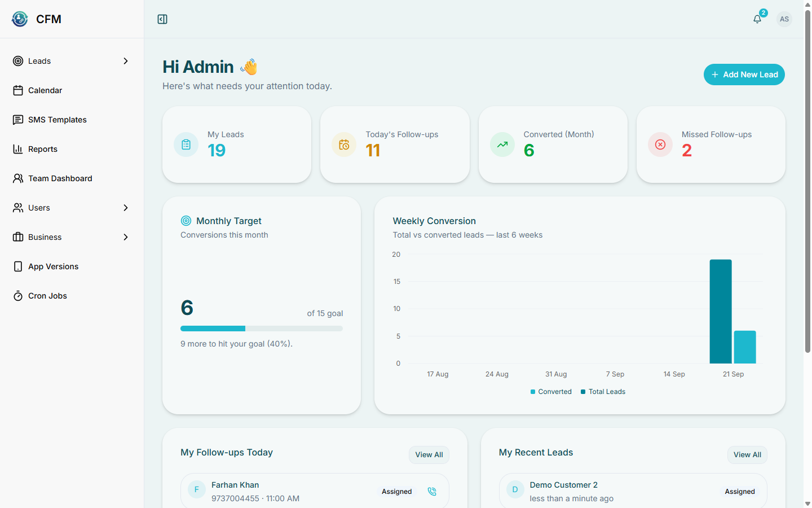Call Farhan Khan via phone icon
This screenshot has width=812, height=508.
432,492
